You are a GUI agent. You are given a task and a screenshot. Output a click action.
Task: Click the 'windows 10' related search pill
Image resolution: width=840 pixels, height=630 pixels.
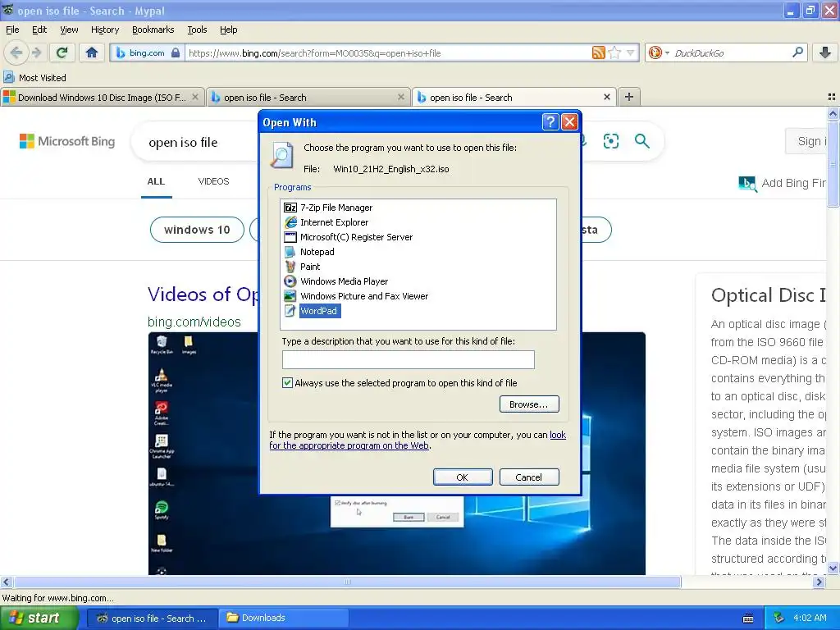tap(197, 230)
